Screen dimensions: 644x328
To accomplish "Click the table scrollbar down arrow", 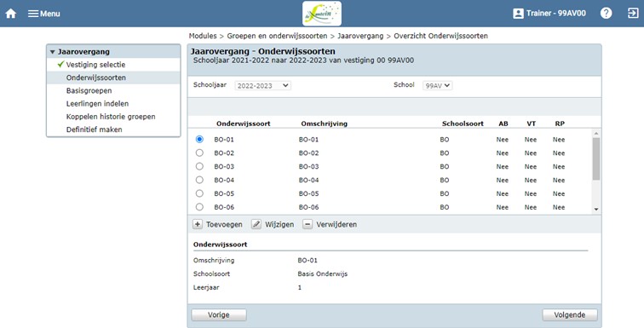I will pos(596,210).
